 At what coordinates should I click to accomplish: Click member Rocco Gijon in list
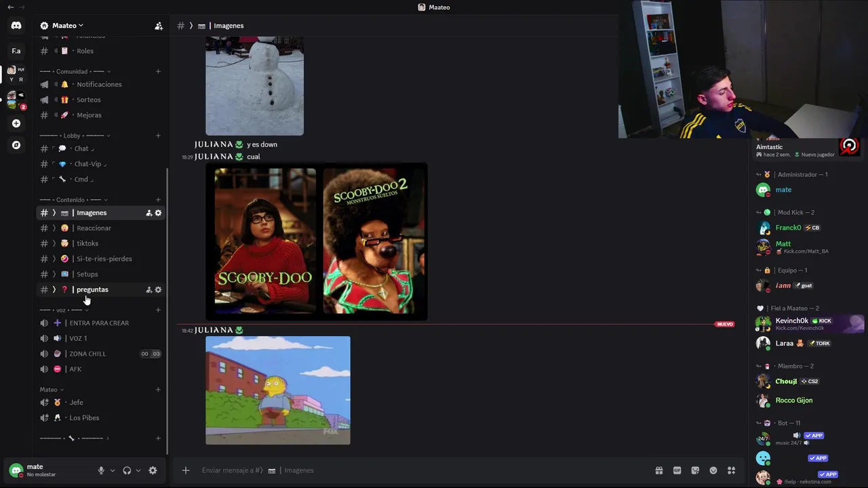tap(807, 400)
